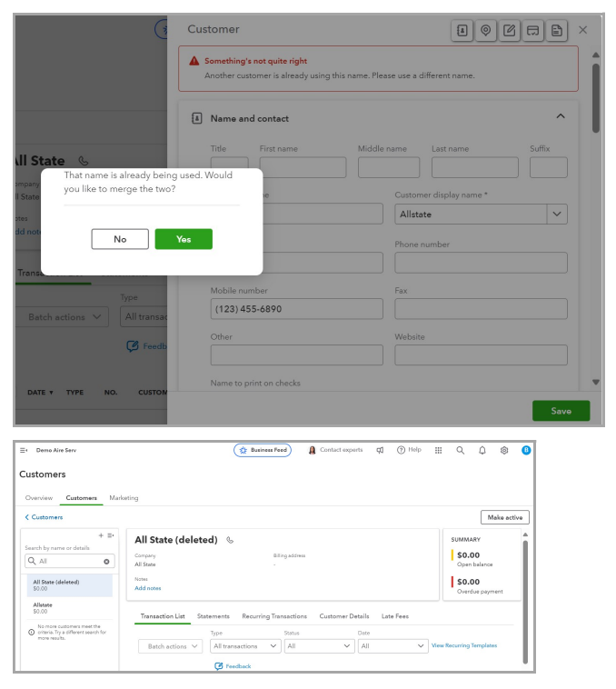Image resolution: width=616 pixels, height=689 pixels.
Task: Click the Feedback icon in lower window
Action: [219, 666]
